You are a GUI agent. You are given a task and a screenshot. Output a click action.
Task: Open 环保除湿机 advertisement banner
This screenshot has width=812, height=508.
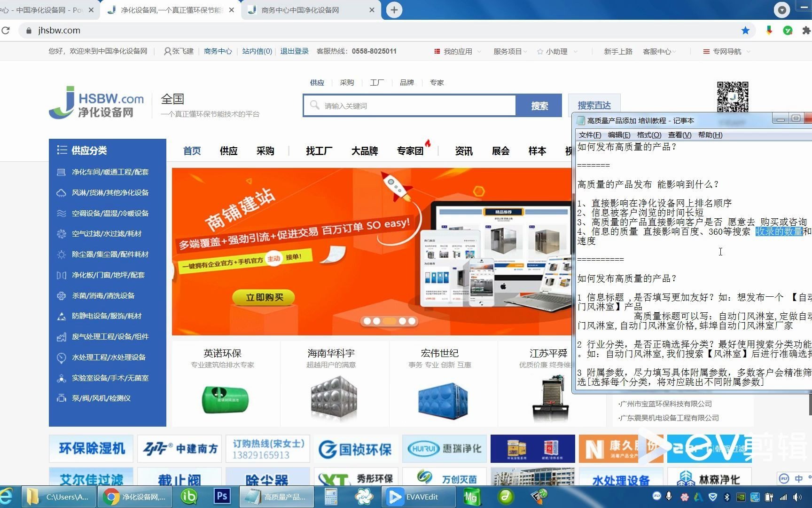click(91, 448)
